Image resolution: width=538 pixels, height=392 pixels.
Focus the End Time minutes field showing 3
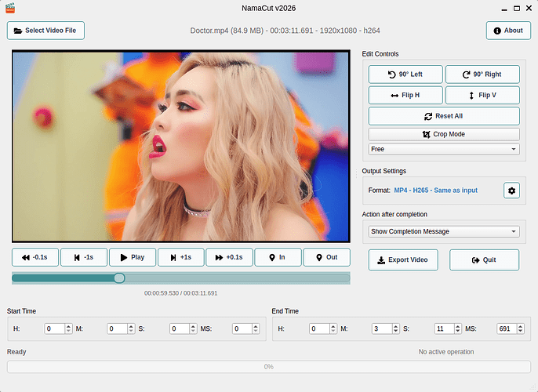382,329
